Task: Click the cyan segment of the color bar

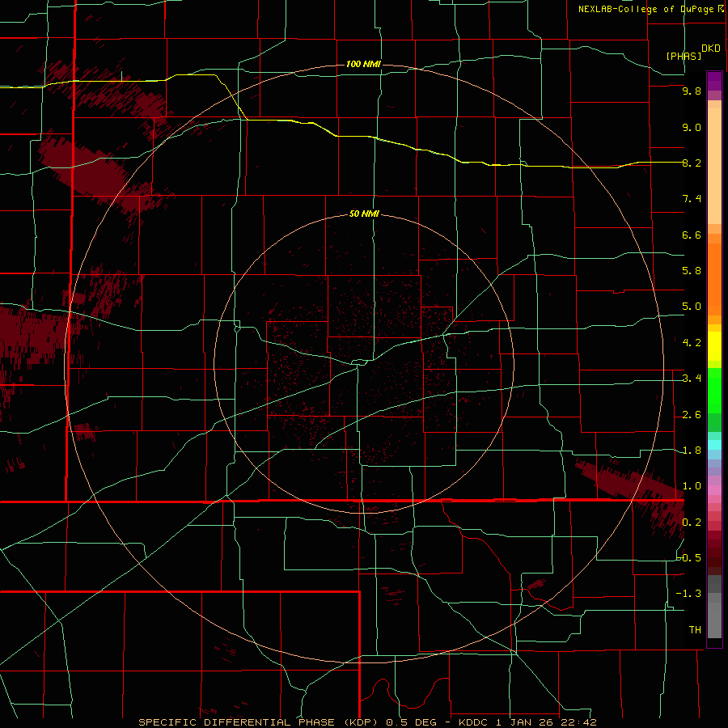Action: 714,445
